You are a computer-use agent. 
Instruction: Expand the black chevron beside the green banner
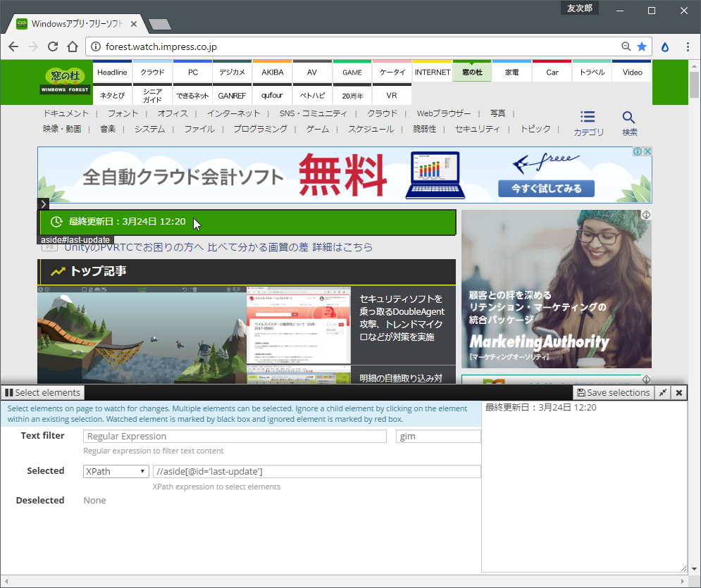43,204
